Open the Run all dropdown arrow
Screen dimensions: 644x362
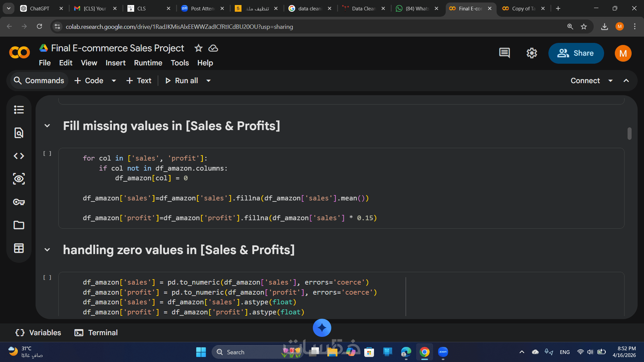(x=208, y=81)
